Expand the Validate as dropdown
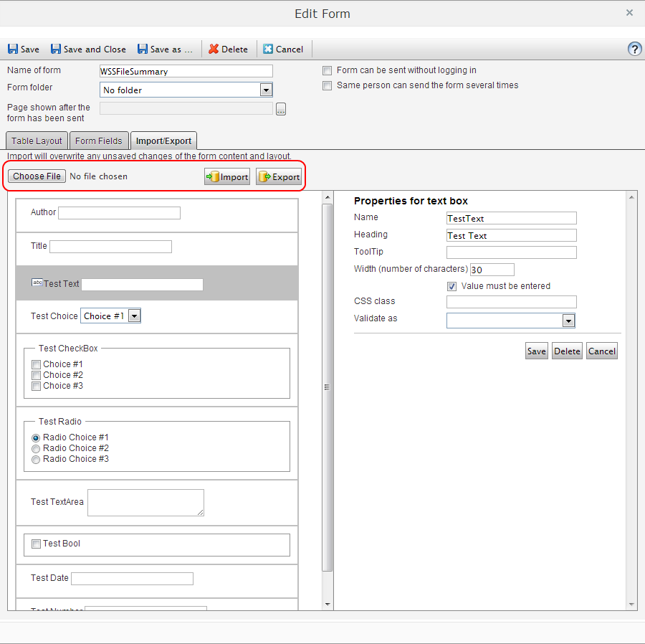The width and height of the screenshot is (645, 644). click(568, 321)
